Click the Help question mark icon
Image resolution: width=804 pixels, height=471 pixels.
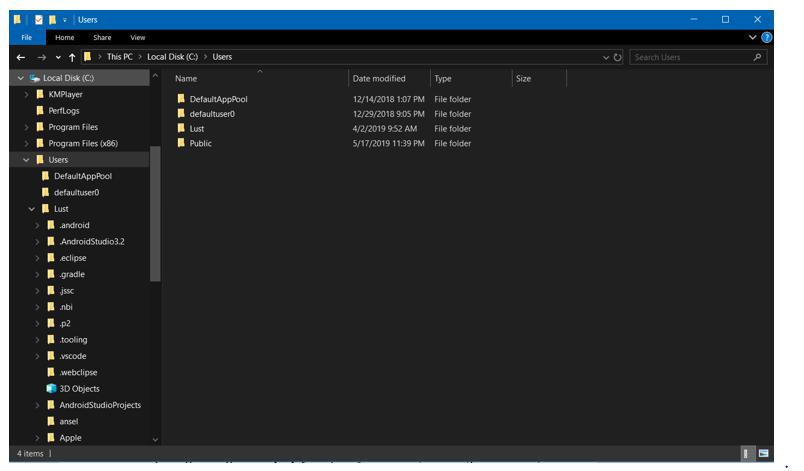[766, 37]
